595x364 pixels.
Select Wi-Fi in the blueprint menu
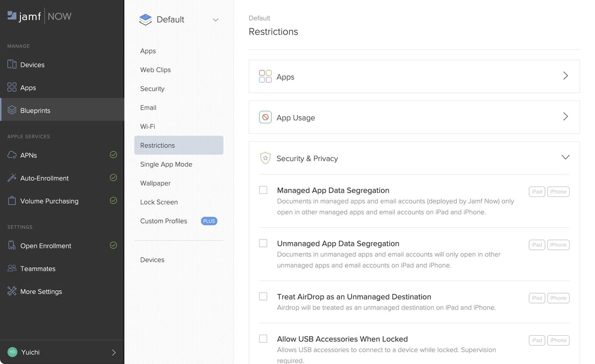coord(178,126)
